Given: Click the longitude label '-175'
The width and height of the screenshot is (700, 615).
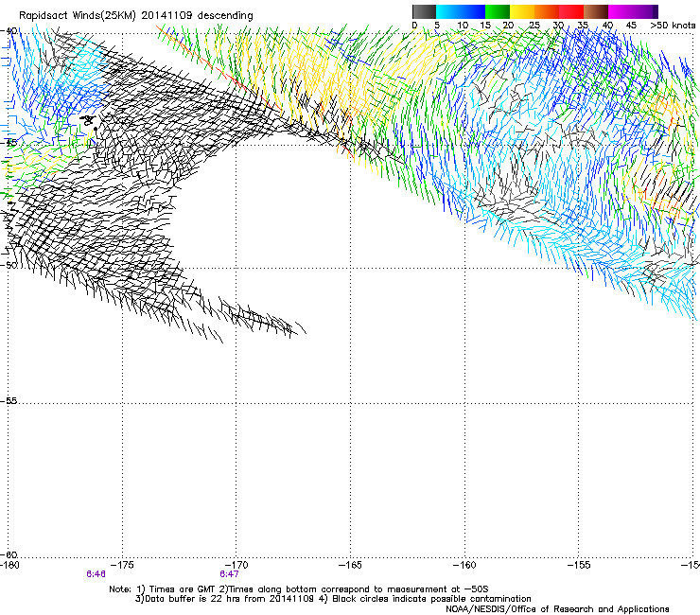Looking at the screenshot, I should pyautogui.click(x=122, y=565).
